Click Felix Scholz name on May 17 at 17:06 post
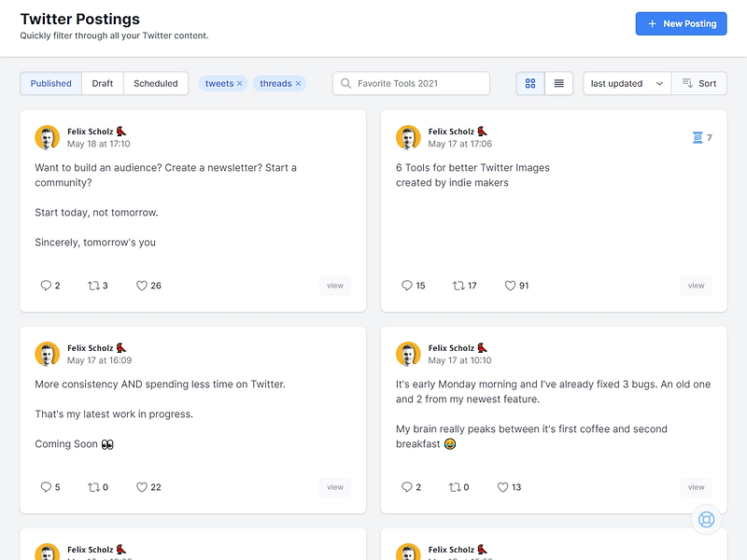The width and height of the screenshot is (747, 560). pos(451,132)
